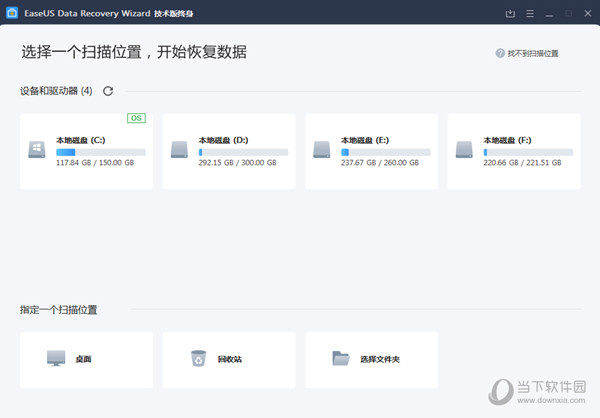
Task: Open the 找不到扫描位置 help link
Action: coord(533,54)
